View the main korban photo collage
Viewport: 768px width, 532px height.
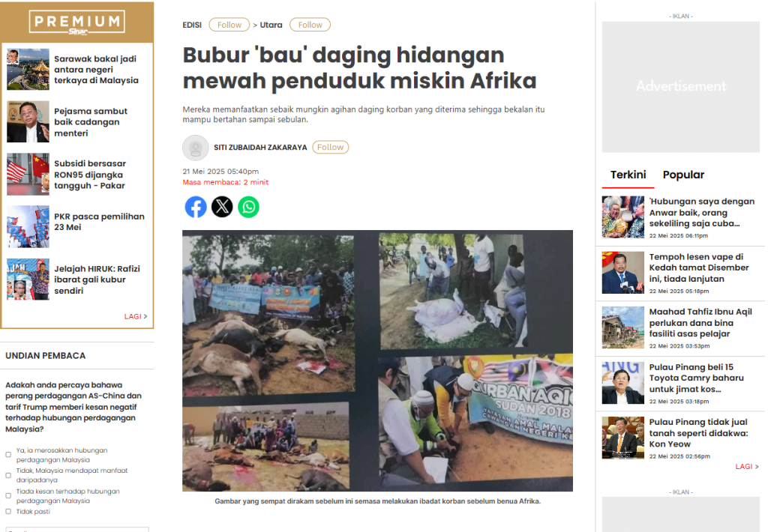coord(378,360)
